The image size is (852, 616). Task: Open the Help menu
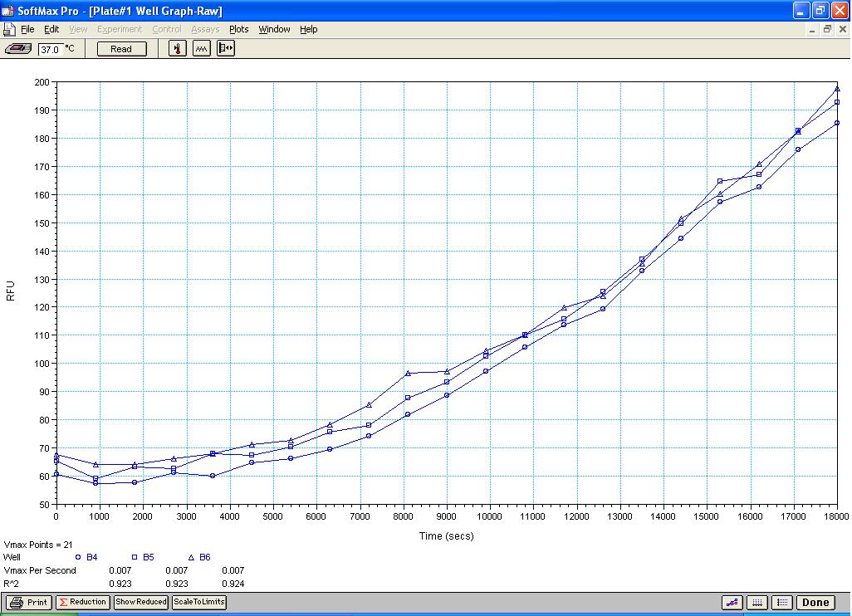[309, 29]
